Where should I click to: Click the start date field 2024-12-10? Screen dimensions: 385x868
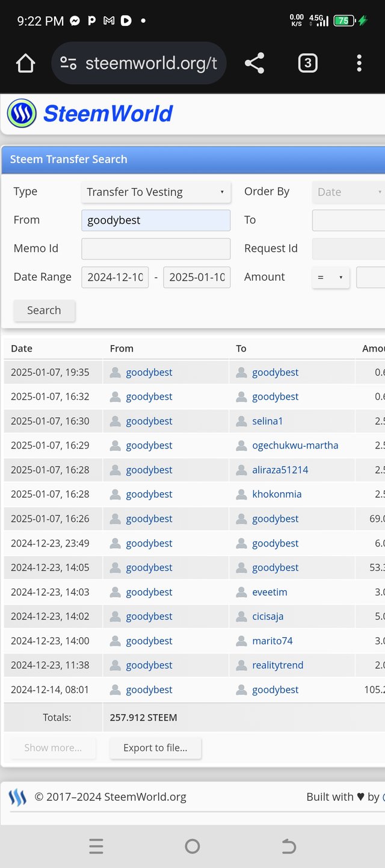(115, 277)
